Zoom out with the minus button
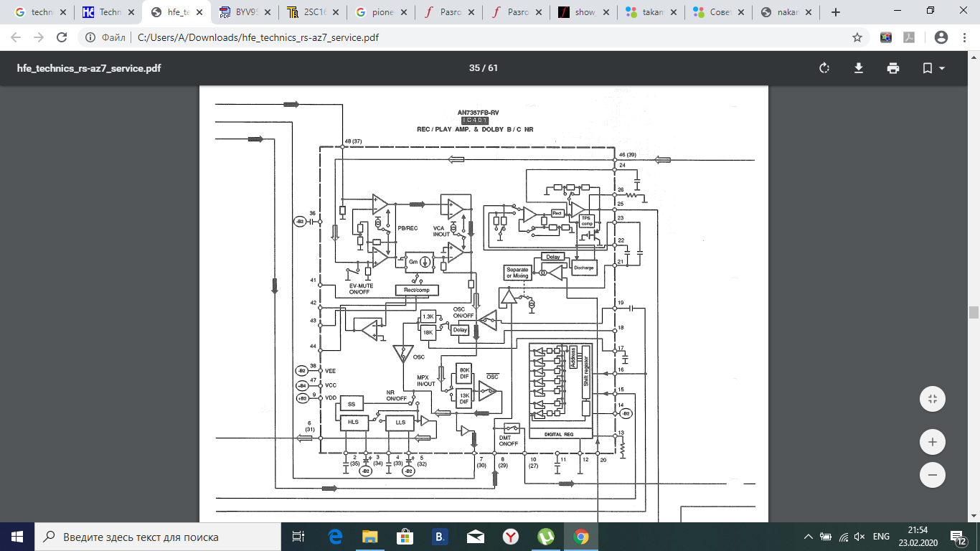 [x=933, y=474]
